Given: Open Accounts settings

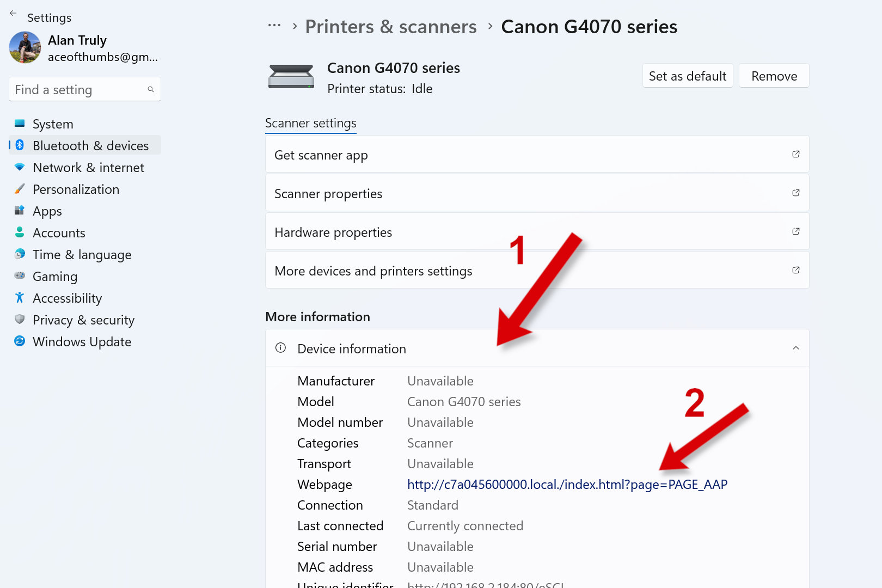Looking at the screenshot, I should coord(85,233).
